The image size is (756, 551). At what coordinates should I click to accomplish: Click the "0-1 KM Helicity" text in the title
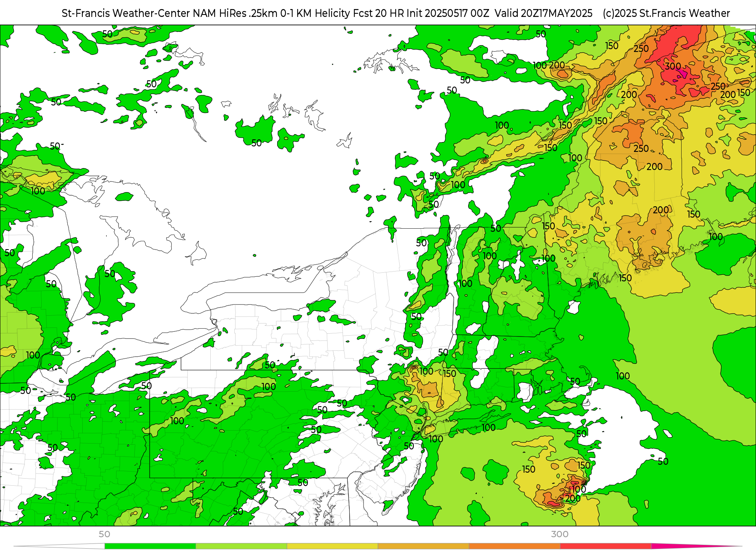tap(315, 13)
